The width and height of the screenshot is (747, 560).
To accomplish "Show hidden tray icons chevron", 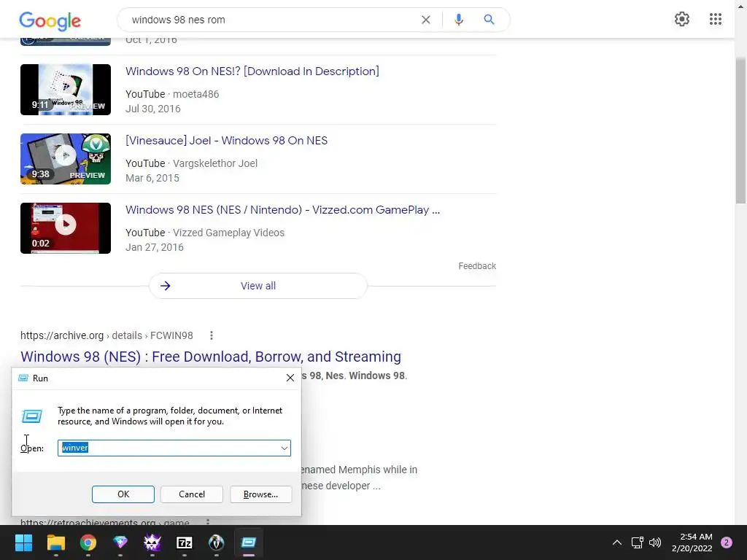I will [x=616, y=542].
